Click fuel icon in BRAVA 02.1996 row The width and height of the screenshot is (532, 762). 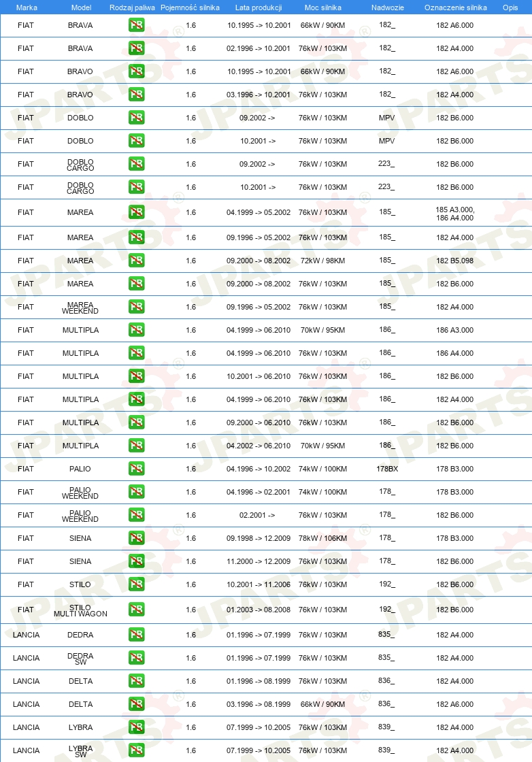[137, 48]
